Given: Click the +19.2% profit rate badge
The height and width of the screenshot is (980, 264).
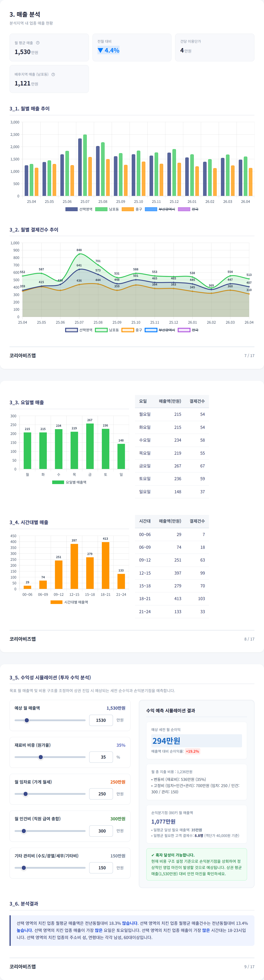Looking at the screenshot, I should 192,751.
